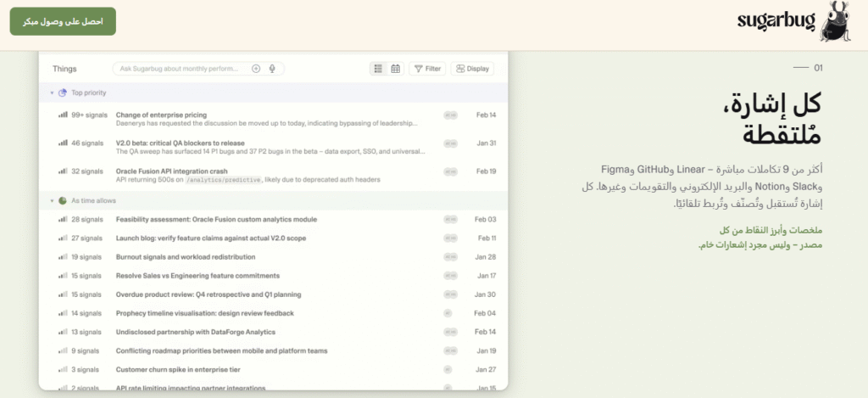Screen dimensions: 868x398
Task: Open Change of enterprise pricing item
Action: pos(161,115)
